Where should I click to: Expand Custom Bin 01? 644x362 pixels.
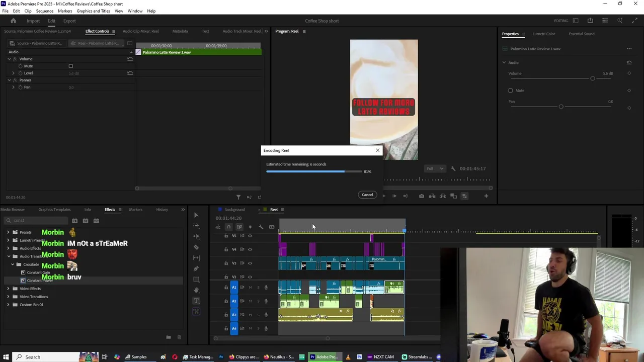click(8, 305)
